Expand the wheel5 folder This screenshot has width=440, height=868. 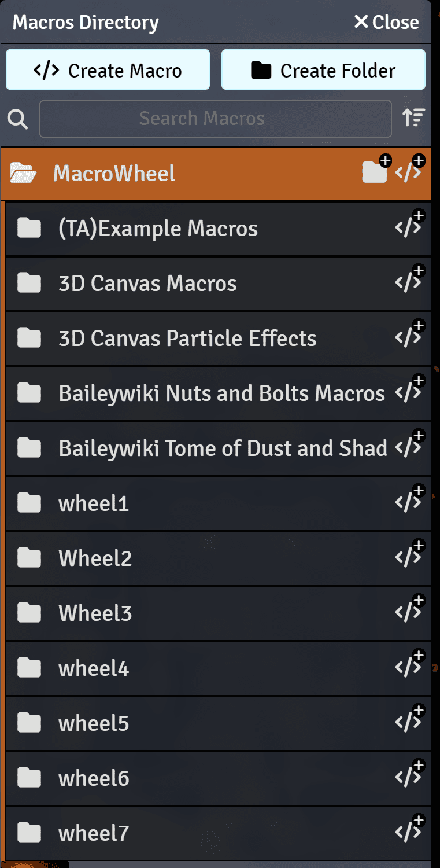93,722
